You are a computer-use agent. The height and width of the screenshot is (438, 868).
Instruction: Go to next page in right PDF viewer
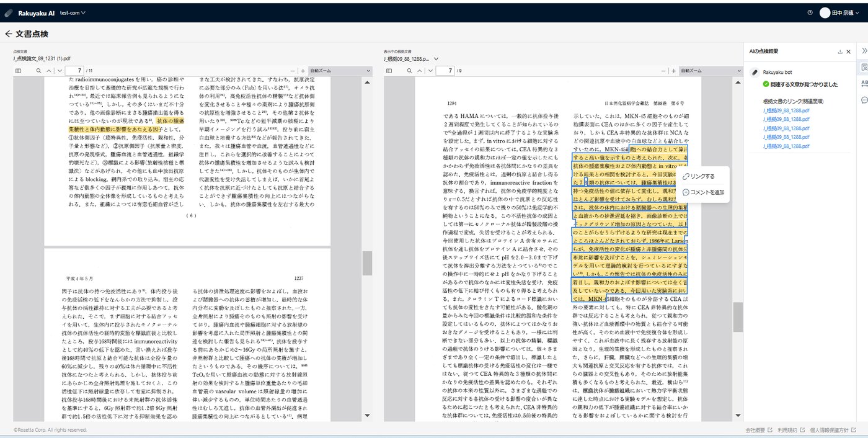[430, 71]
